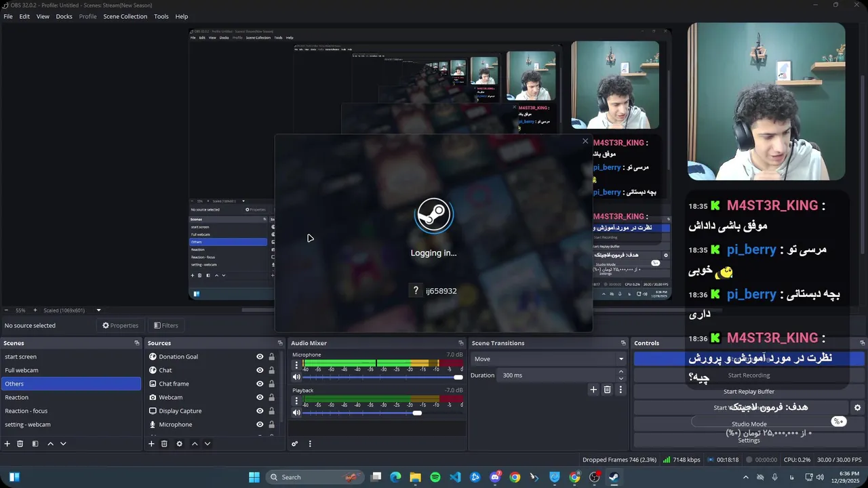Open transition properties three-dot menu
Screen dimensions: 868x488
tap(620, 390)
